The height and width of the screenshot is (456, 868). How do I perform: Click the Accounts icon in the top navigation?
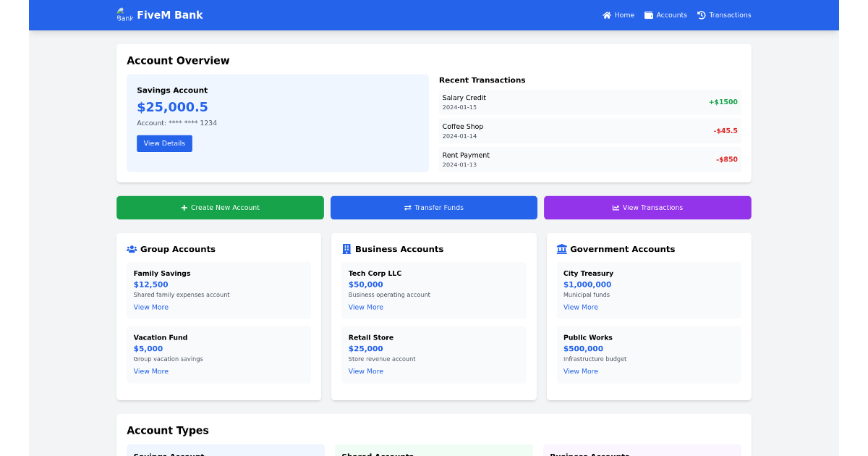point(649,14)
